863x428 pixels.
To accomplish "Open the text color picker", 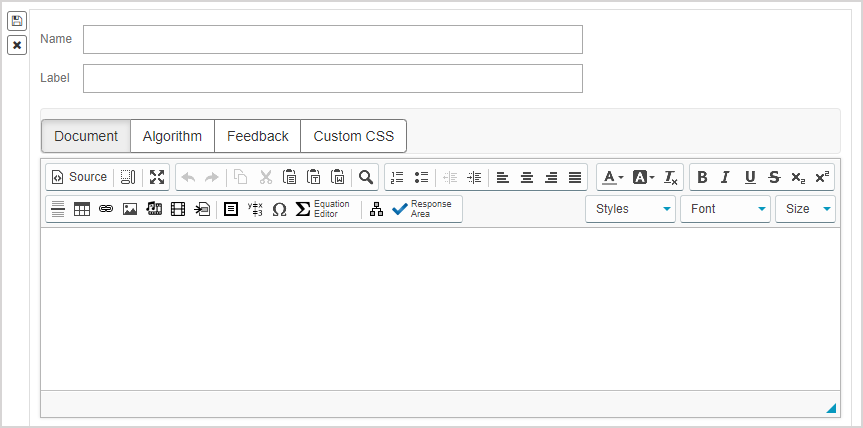I will coord(612,177).
